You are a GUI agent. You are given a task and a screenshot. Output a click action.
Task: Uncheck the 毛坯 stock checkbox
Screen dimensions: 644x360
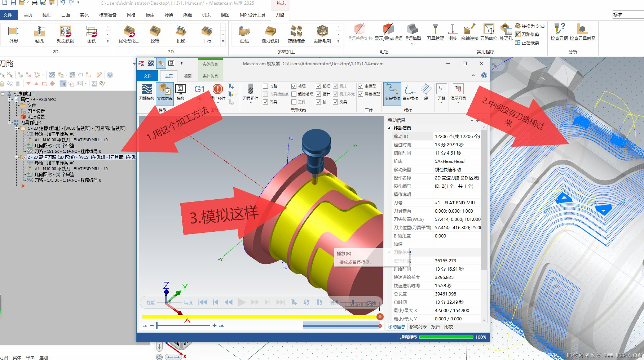pyautogui.click(x=294, y=86)
